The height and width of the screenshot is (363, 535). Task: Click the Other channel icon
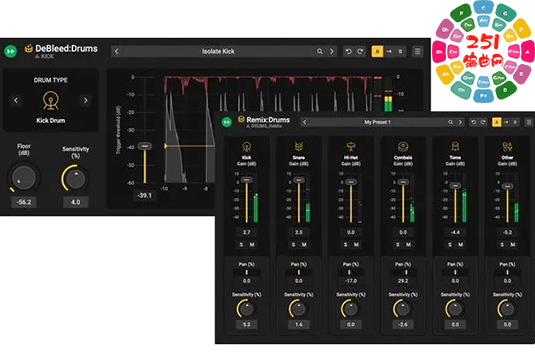point(507,146)
